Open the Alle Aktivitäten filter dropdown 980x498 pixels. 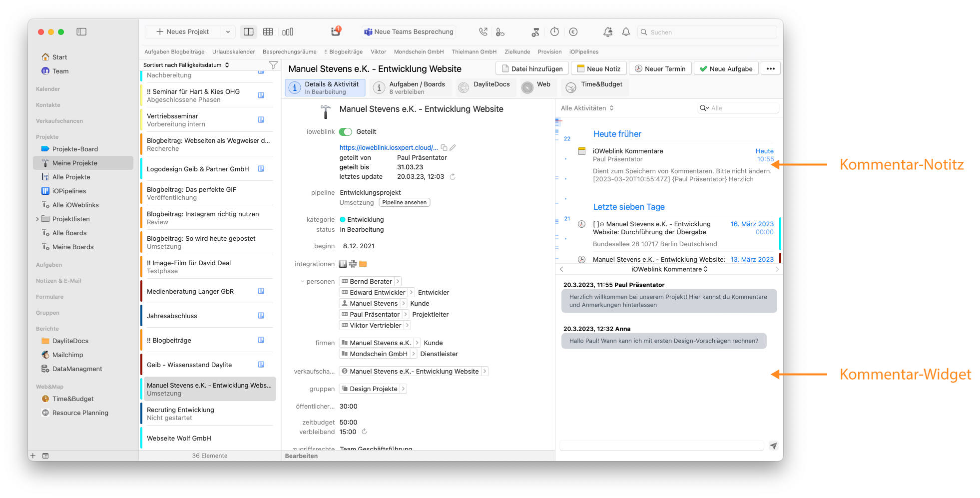point(587,108)
